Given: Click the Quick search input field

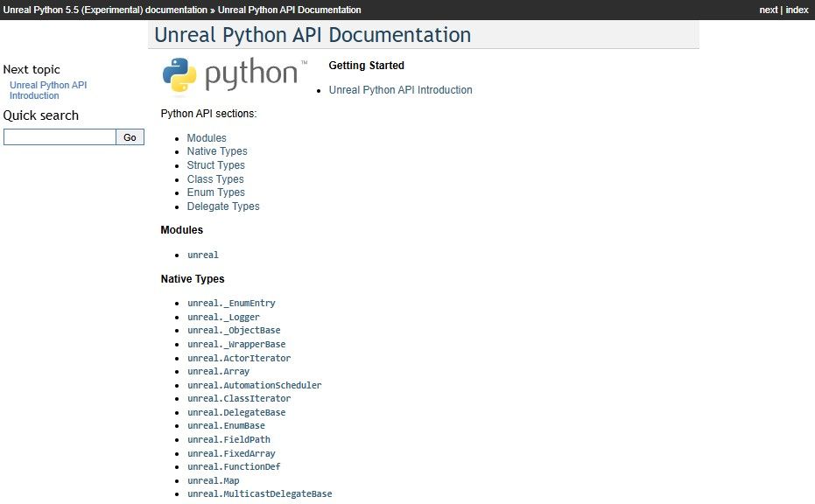Looking at the screenshot, I should (60, 137).
